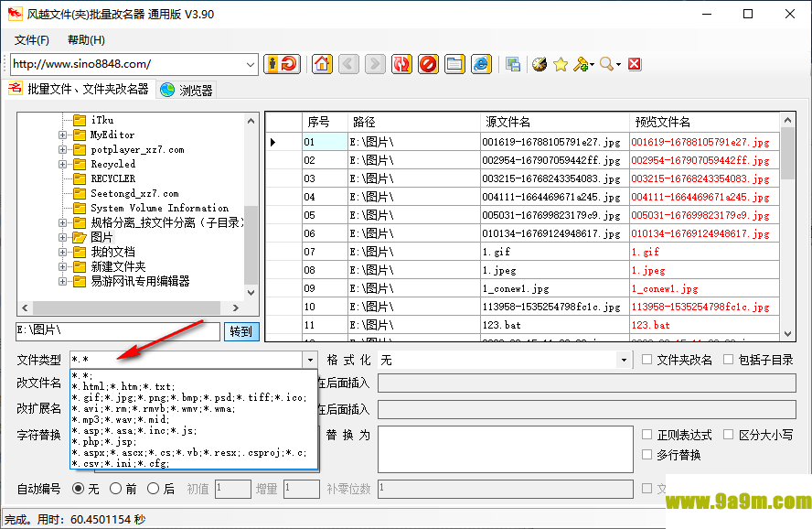
Task: Click the 替换为 text area
Action: point(506,449)
